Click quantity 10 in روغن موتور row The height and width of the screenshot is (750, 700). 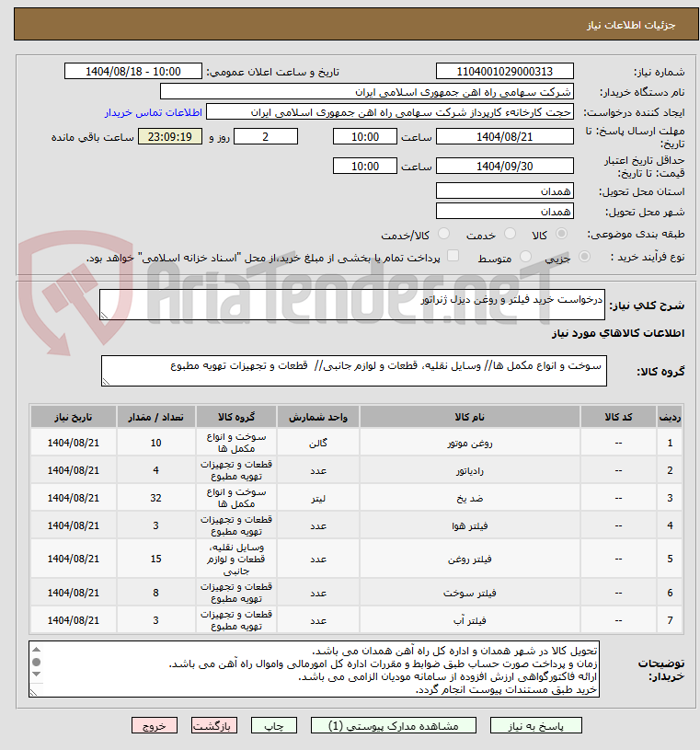pos(155,443)
